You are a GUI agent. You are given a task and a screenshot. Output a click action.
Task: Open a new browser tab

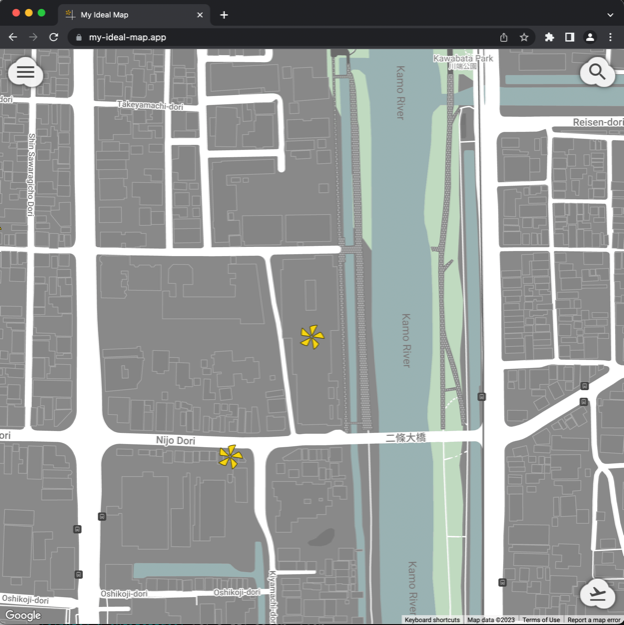pyautogui.click(x=224, y=15)
